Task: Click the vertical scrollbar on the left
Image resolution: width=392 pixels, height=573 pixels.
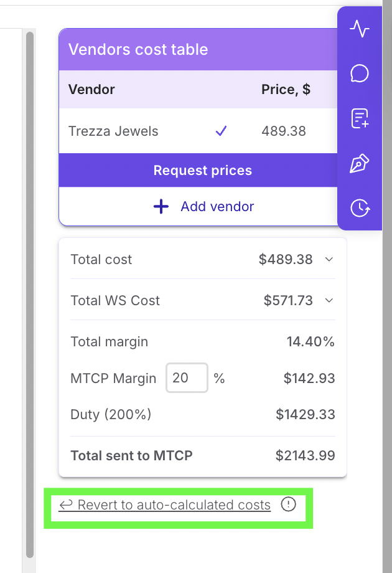Action: 29,293
